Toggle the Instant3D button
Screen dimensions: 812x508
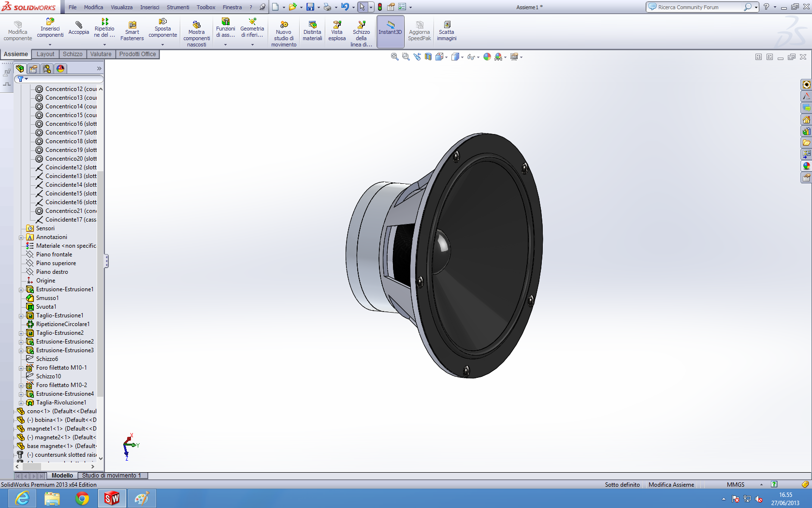coord(390,28)
